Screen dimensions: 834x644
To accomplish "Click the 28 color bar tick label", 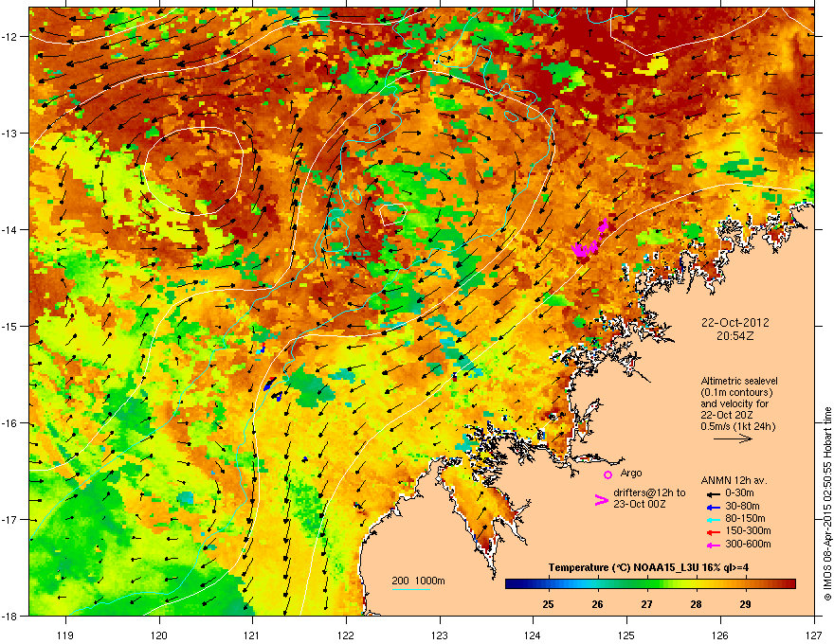I will [x=696, y=604].
